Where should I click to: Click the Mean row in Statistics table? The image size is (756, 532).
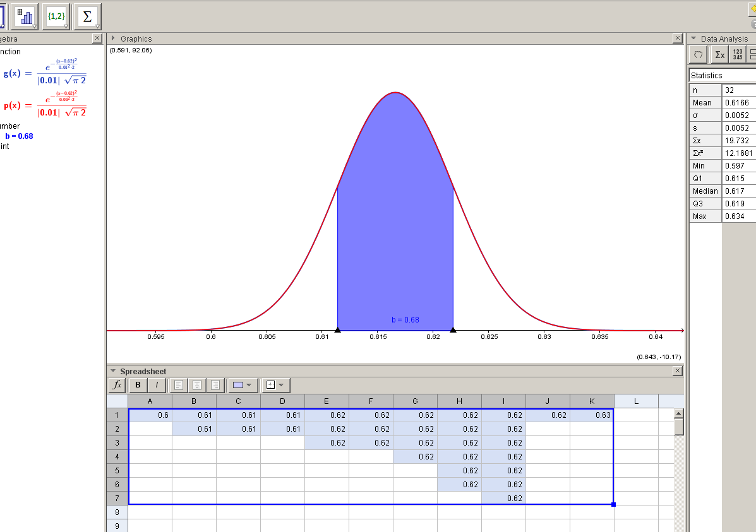click(723, 103)
